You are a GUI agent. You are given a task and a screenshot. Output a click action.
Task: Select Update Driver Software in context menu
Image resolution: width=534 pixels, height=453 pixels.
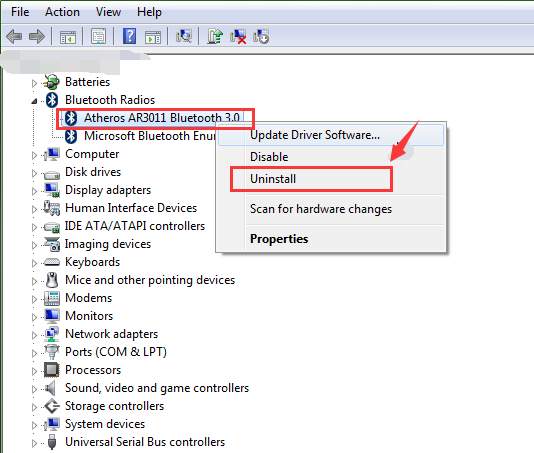(x=315, y=135)
